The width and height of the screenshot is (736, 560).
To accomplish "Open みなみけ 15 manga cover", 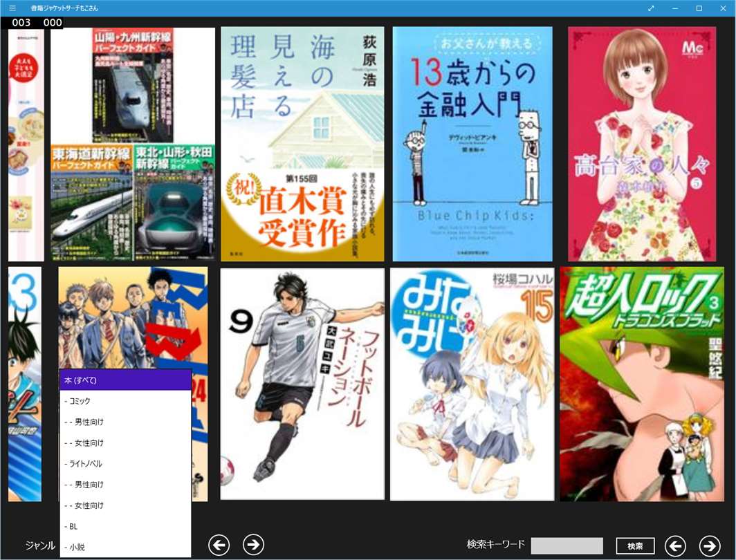I will pyautogui.click(x=472, y=384).
